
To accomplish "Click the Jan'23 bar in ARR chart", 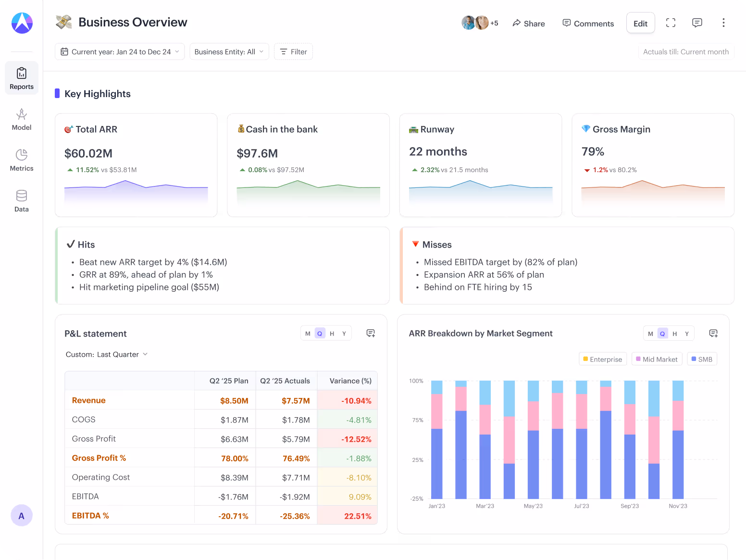I will (x=437, y=440).
